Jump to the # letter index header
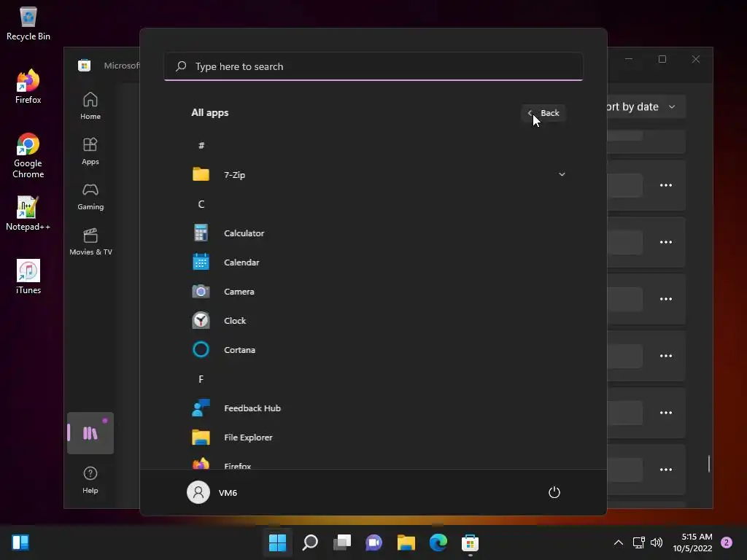This screenshot has width=747, height=560. pos(201,145)
